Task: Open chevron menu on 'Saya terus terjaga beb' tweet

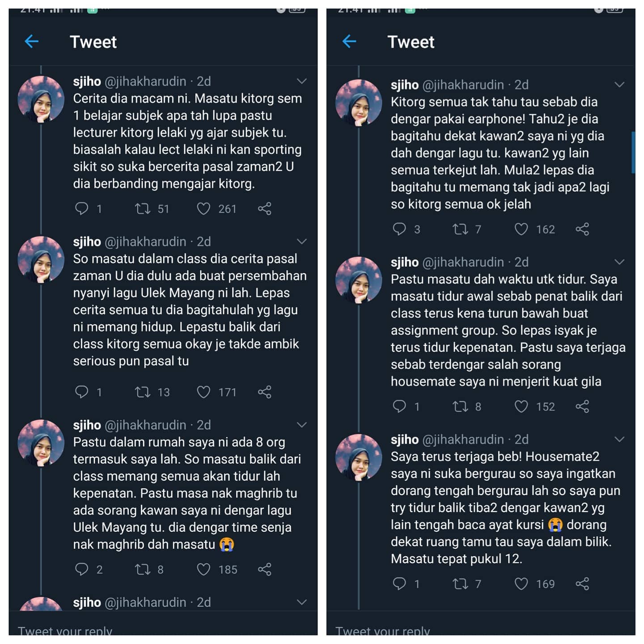Action: click(619, 439)
